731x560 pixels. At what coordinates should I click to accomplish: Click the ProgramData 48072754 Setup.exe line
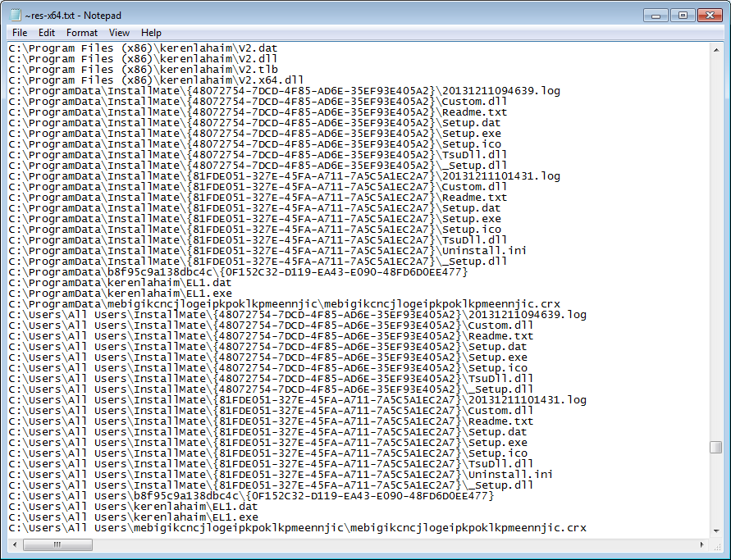tap(254, 134)
